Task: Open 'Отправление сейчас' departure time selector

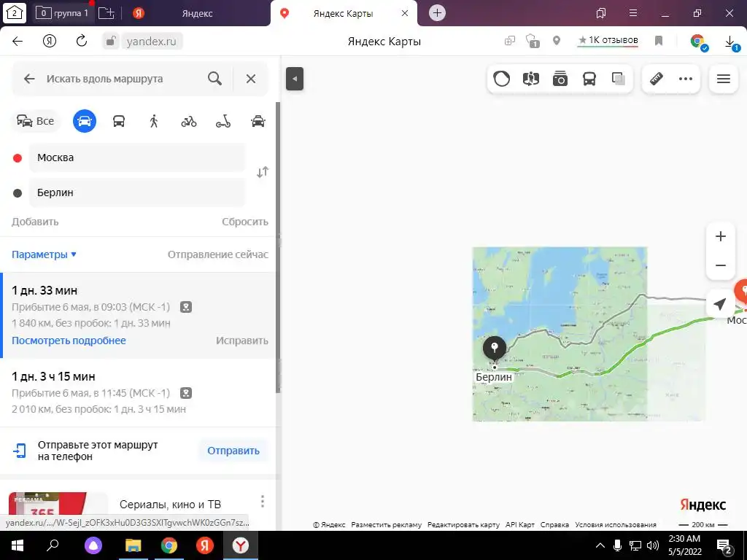Action: [x=217, y=254]
